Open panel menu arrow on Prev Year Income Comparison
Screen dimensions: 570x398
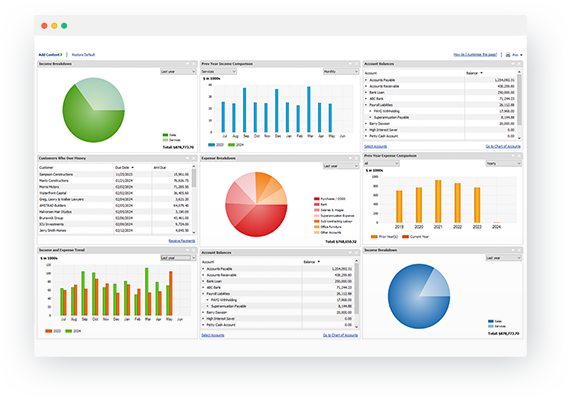[350, 64]
